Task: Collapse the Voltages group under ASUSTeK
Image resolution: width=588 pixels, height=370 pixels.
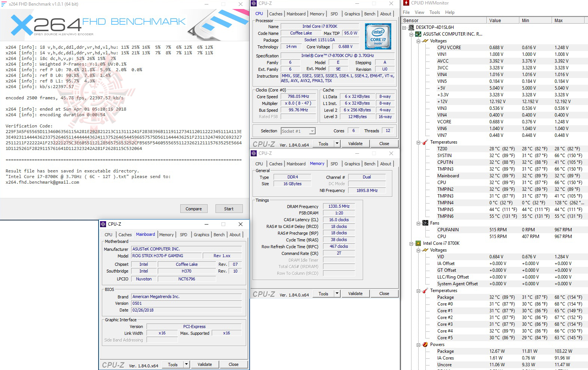Action: 418,41
